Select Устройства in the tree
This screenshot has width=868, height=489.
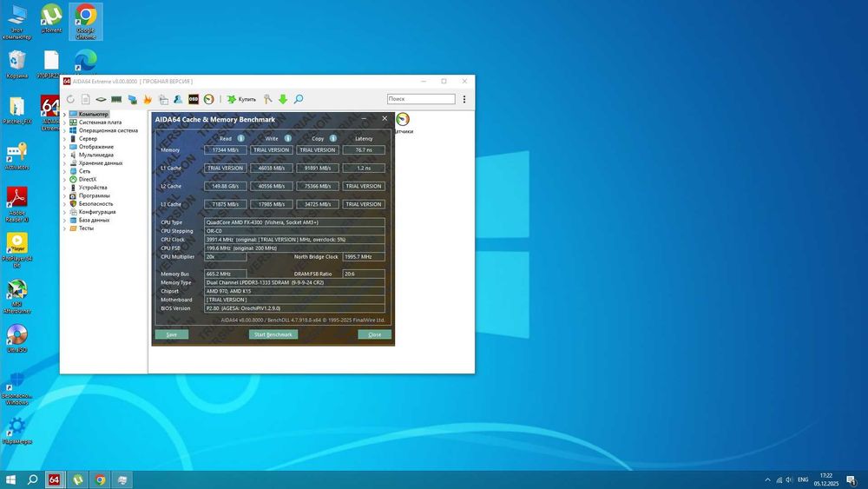(93, 188)
